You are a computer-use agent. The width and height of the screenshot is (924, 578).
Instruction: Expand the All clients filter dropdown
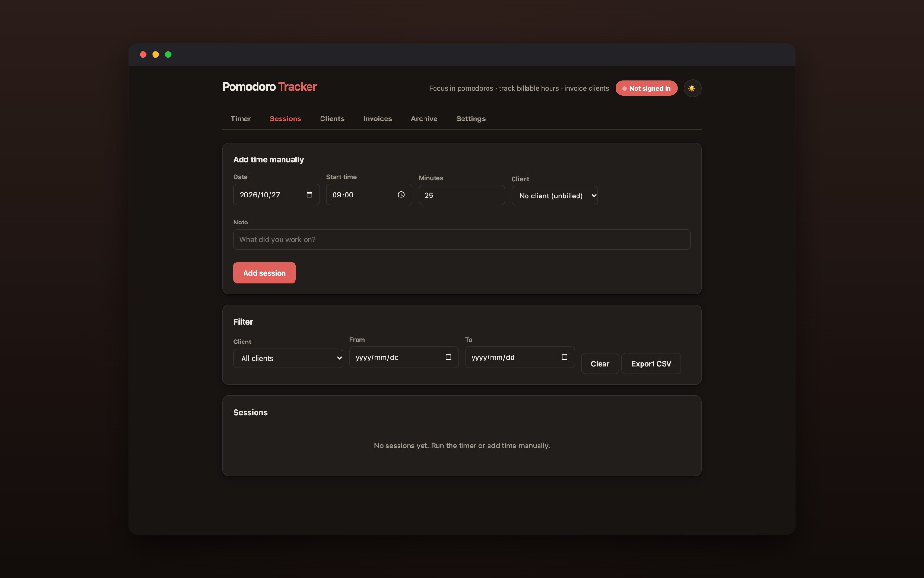[288, 358]
